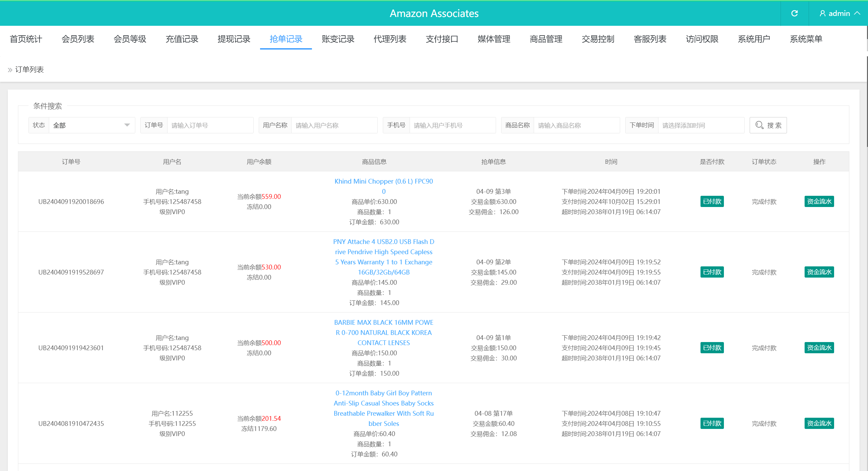
Task: Open 账变记录 tab
Action: point(338,39)
